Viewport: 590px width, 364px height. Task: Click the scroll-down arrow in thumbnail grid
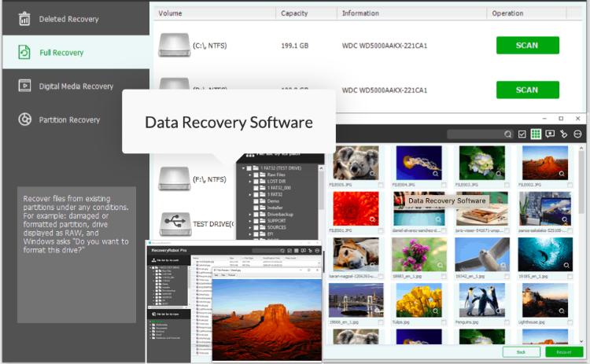pos(581,341)
